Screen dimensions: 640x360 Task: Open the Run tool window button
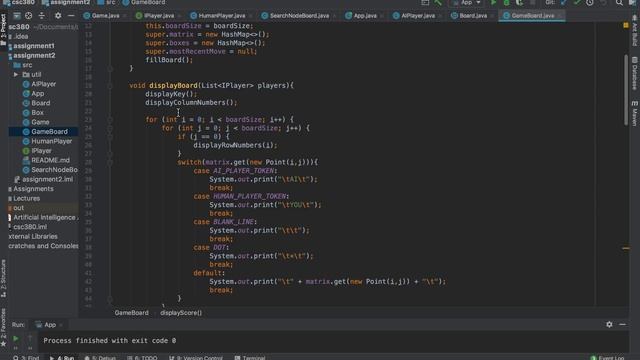[62, 358]
